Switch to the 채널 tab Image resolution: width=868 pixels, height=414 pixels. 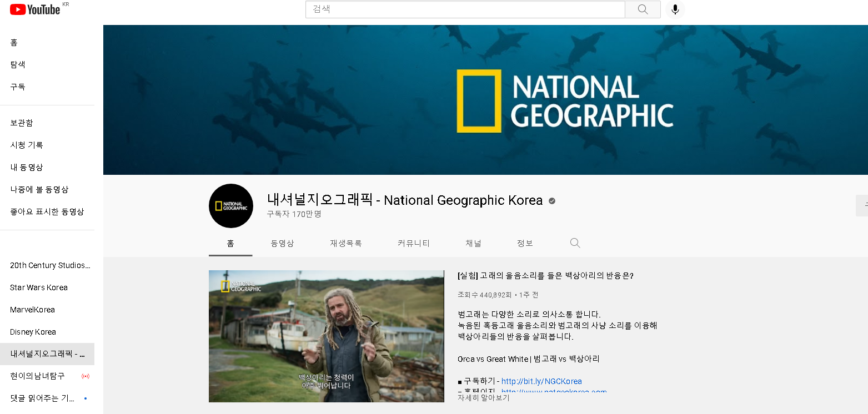(x=473, y=243)
